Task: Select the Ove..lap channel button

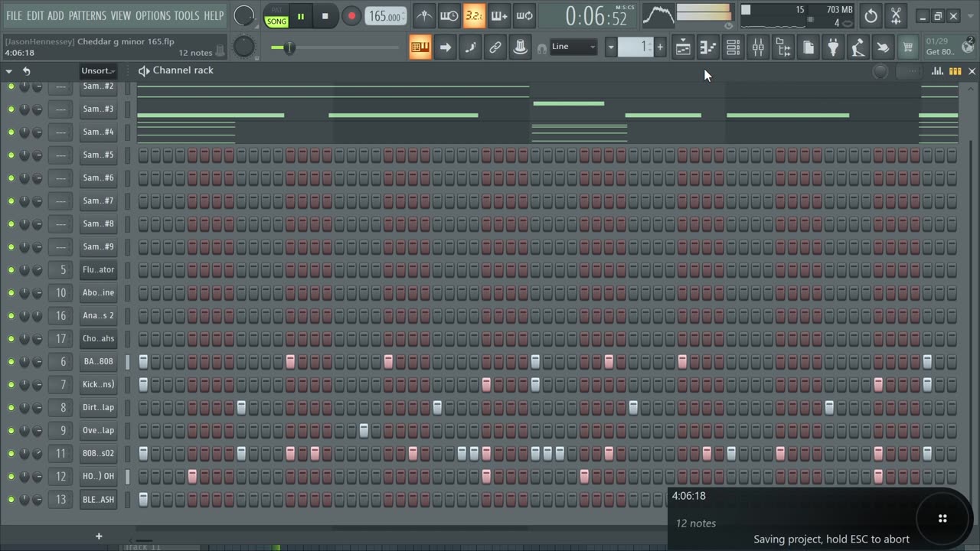Action: coord(99,430)
